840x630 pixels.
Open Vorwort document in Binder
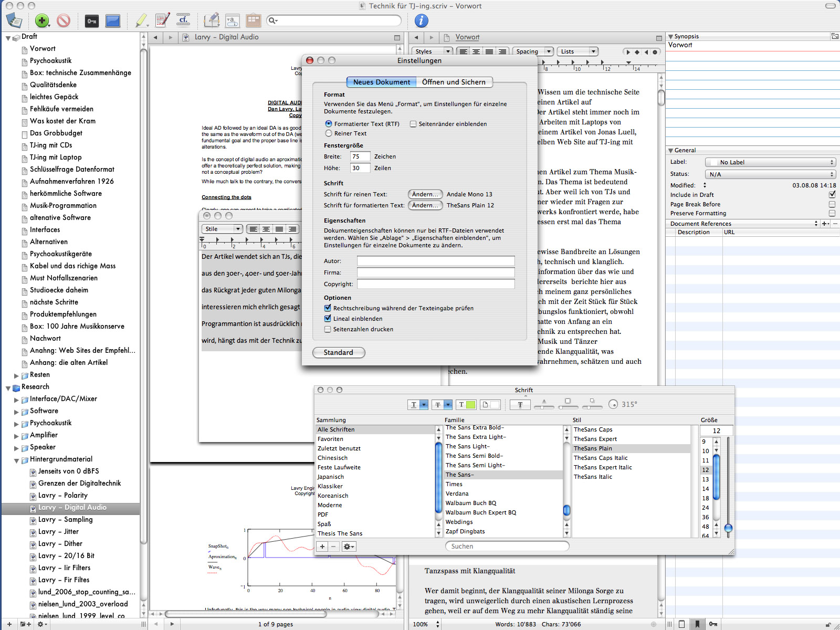pyautogui.click(x=43, y=49)
